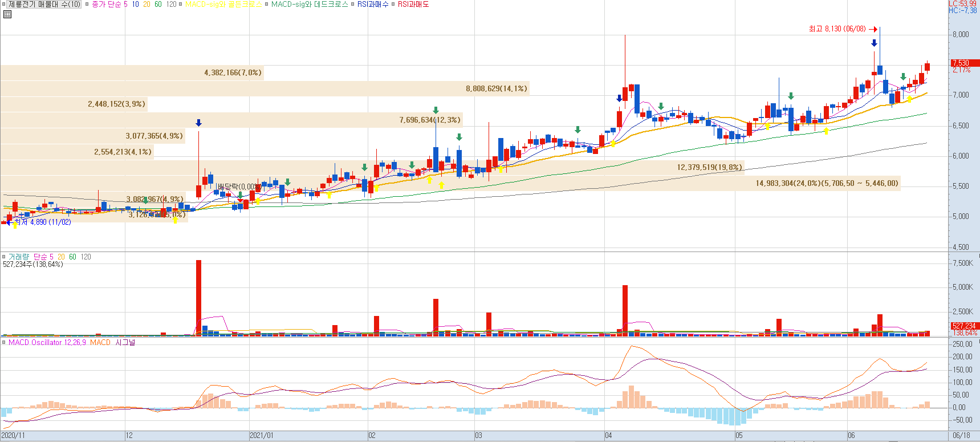
Task: Click the 배당락(0.00%) annotation
Action: tap(239, 186)
